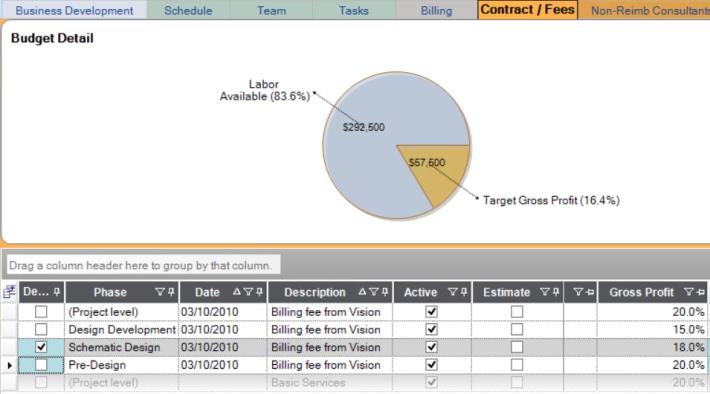Image resolution: width=710 pixels, height=394 pixels.
Task: Switch to the Schedule tab
Action: [x=188, y=10]
